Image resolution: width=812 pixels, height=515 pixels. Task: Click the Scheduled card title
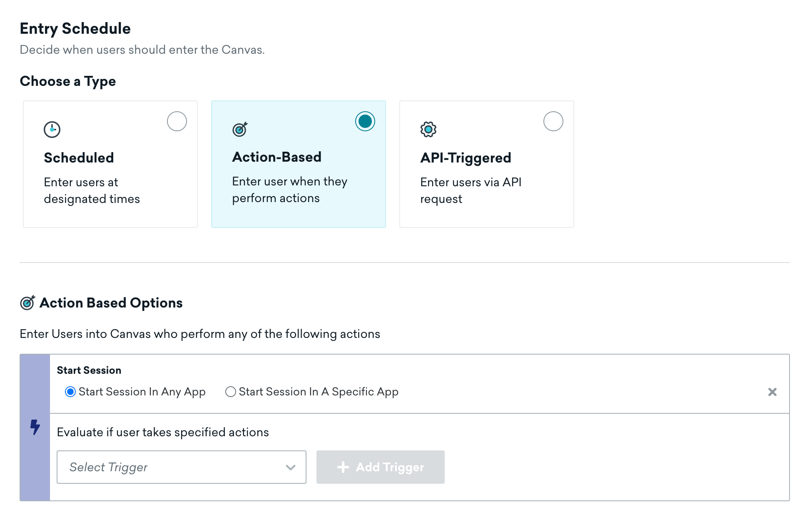pyautogui.click(x=79, y=158)
